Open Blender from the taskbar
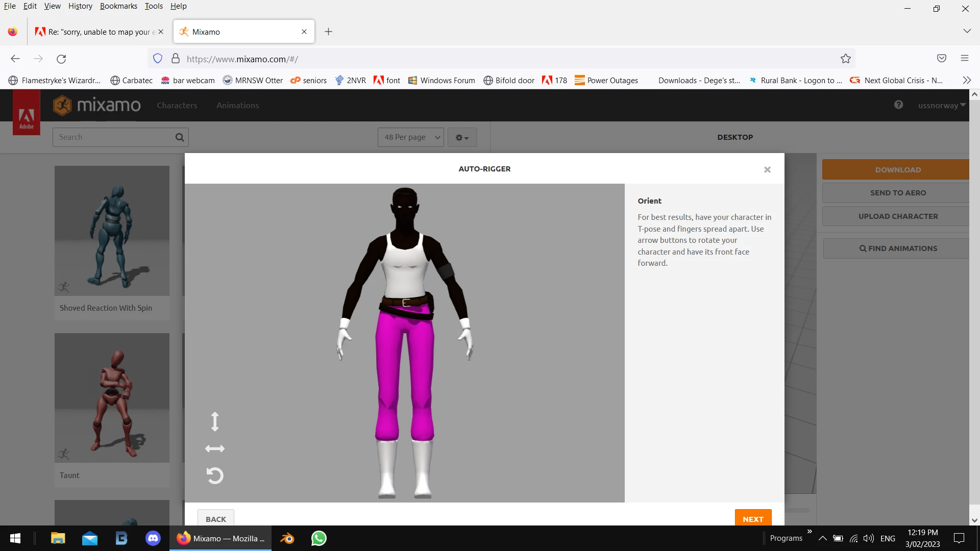The image size is (980, 551). [x=287, y=538]
